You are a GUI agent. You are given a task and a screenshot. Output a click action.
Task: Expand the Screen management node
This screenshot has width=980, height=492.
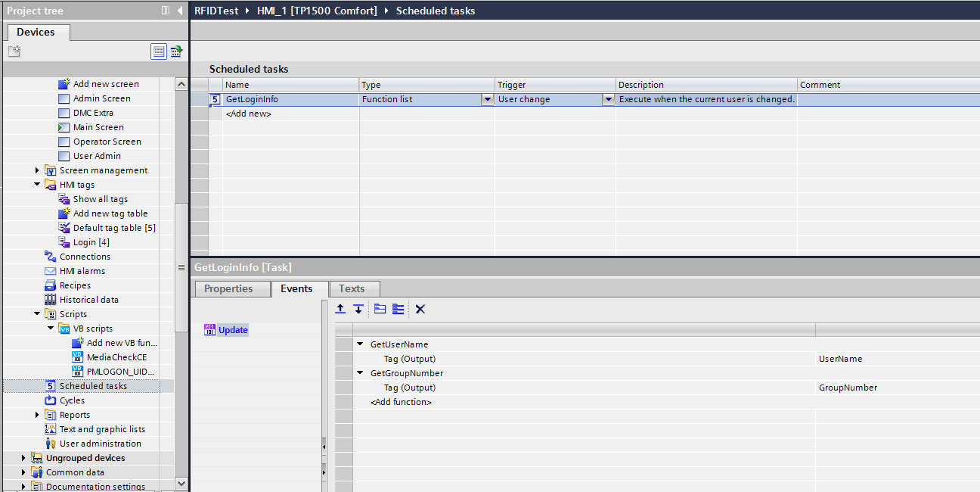pyautogui.click(x=37, y=170)
